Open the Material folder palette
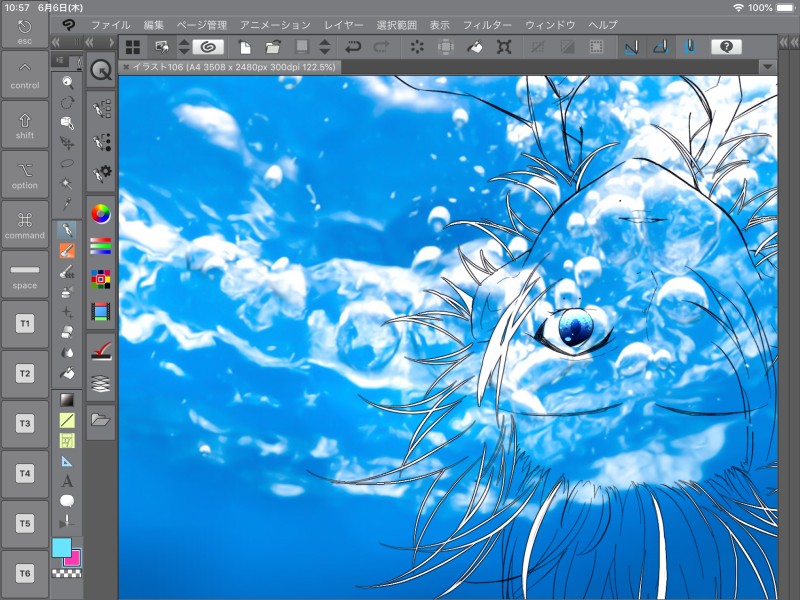The width and height of the screenshot is (800, 600). pyautogui.click(x=101, y=420)
